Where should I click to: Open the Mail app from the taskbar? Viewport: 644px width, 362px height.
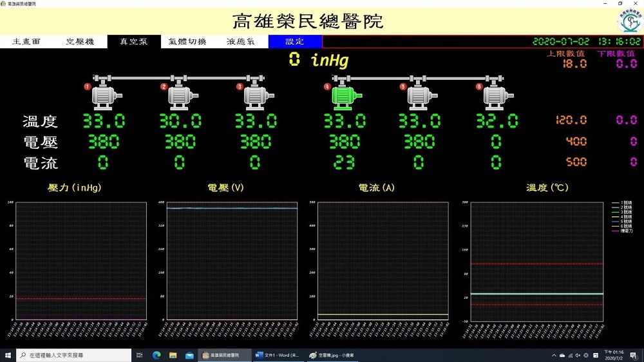pyautogui.click(x=189, y=355)
